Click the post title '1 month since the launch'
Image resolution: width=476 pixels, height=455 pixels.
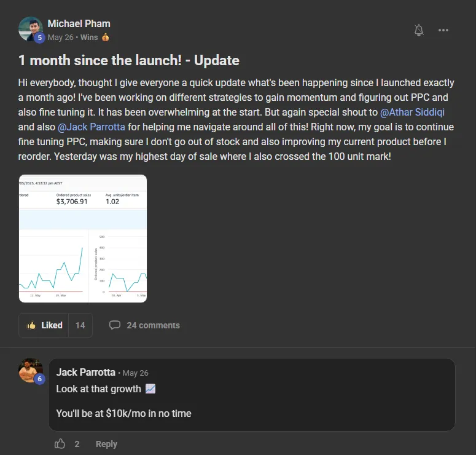(128, 60)
